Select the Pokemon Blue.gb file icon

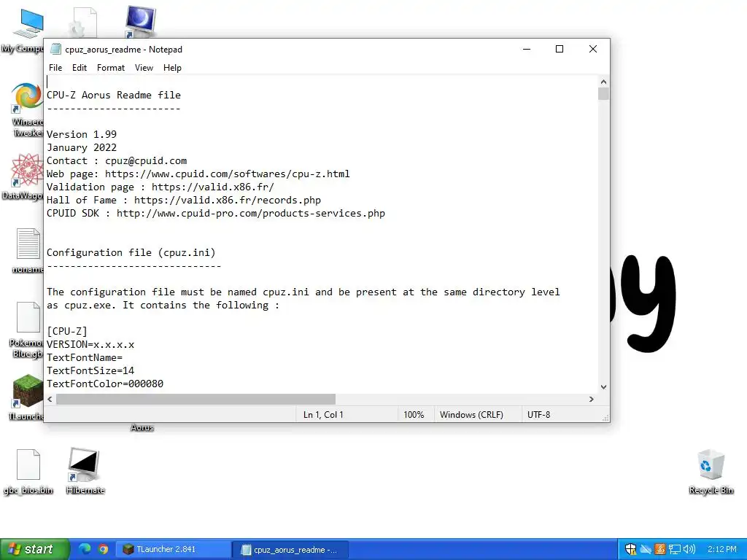(27, 330)
